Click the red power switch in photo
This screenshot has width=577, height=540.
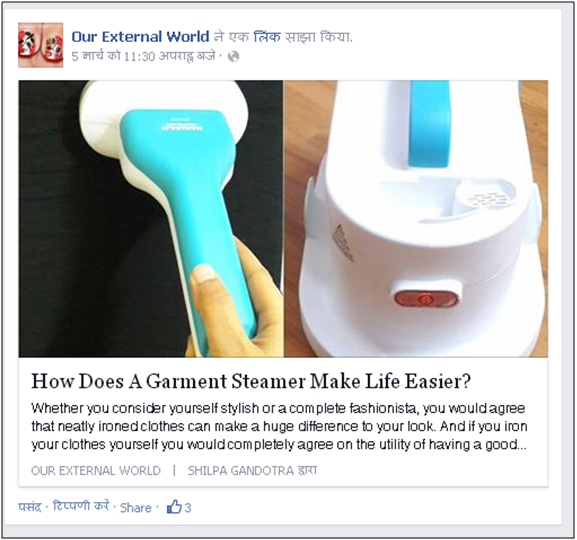tap(426, 298)
